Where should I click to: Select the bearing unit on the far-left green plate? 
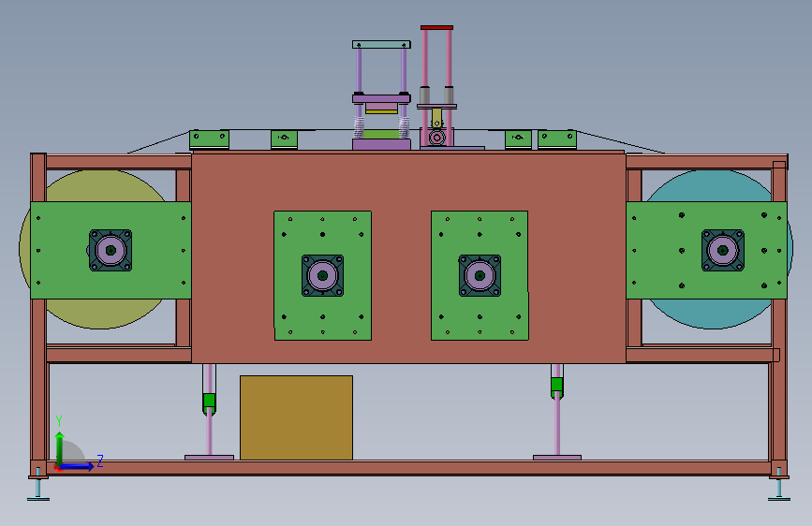pyautogui.click(x=111, y=251)
